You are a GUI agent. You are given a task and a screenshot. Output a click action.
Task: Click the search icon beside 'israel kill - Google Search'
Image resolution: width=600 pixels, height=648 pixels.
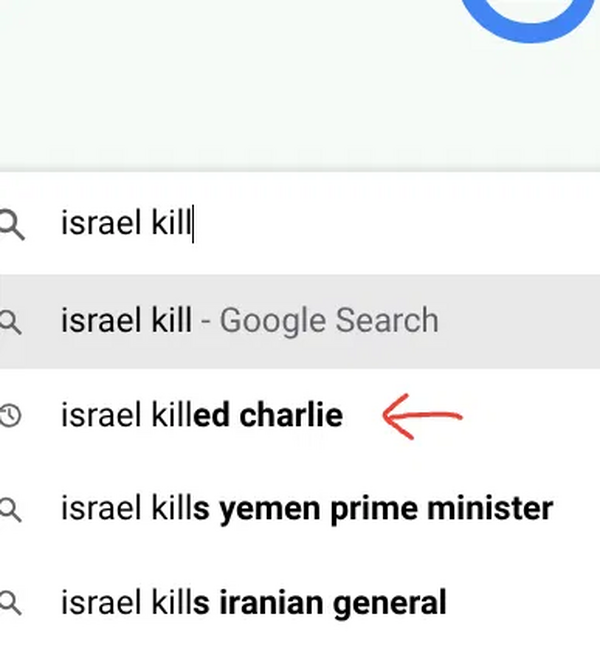click(10, 322)
